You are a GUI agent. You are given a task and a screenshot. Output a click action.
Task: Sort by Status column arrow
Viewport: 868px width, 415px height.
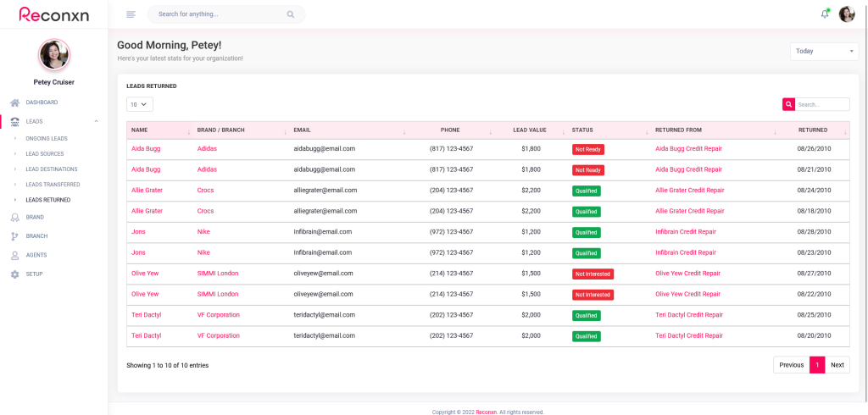coord(647,131)
